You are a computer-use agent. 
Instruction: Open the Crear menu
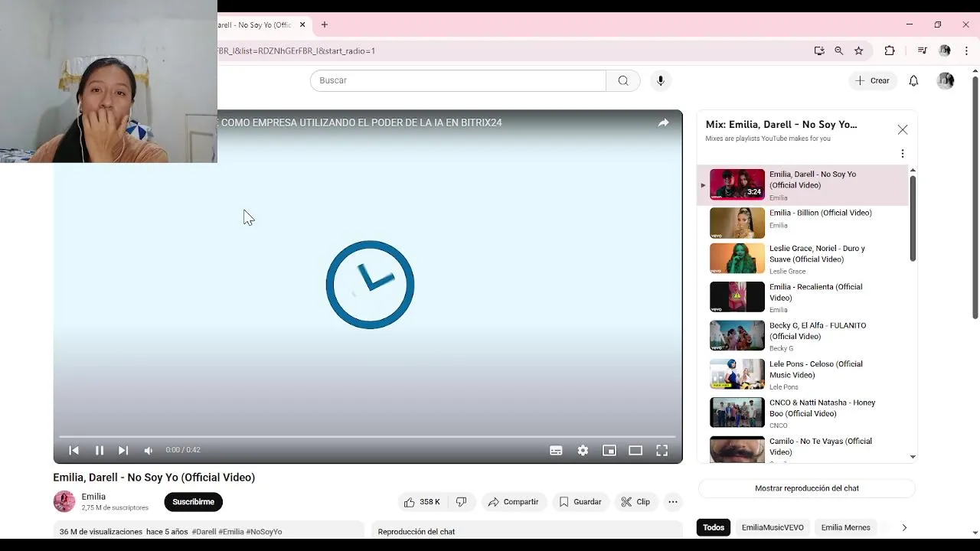(x=873, y=80)
